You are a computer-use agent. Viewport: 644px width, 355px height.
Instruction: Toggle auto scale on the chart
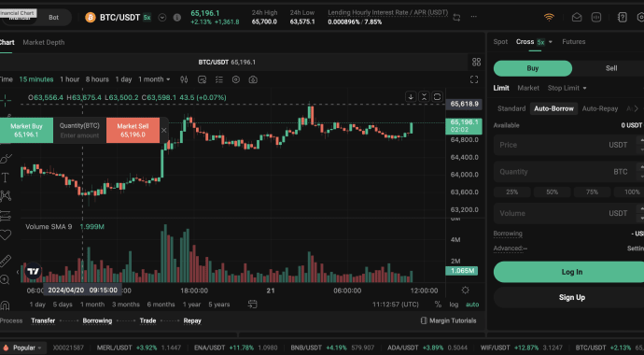click(472, 305)
